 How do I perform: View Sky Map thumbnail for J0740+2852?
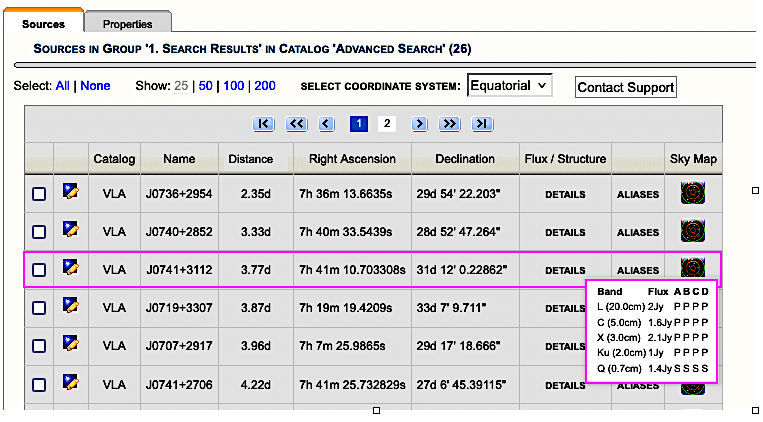tap(692, 232)
